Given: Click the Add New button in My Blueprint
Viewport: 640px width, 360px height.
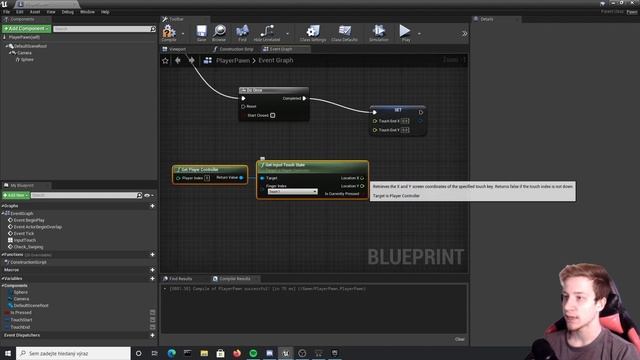Looking at the screenshot, I should [16, 195].
